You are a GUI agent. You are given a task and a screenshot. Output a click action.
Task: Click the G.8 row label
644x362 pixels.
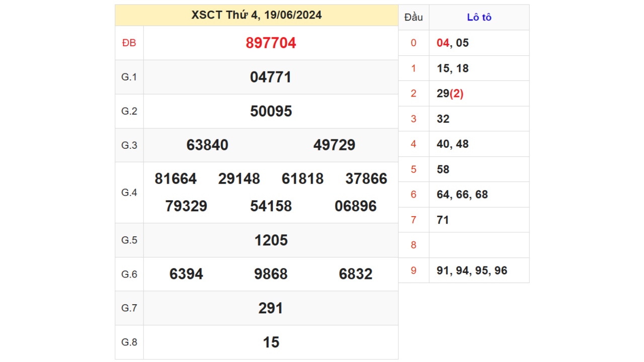[129, 342]
